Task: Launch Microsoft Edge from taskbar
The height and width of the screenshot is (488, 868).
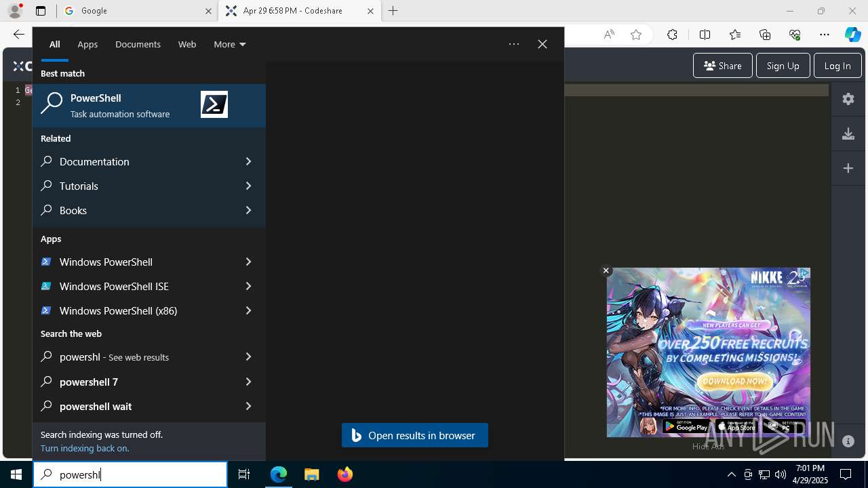Action: click(279, 474)
